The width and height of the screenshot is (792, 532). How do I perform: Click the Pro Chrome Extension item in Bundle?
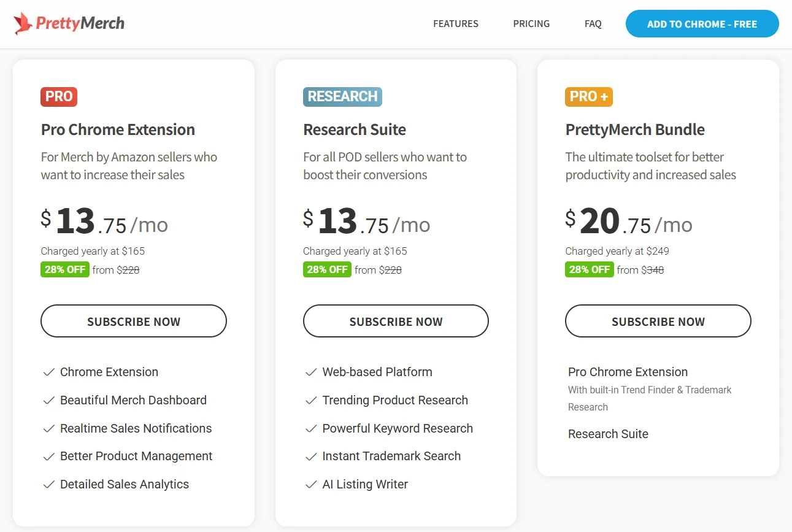tap(628, 372)
